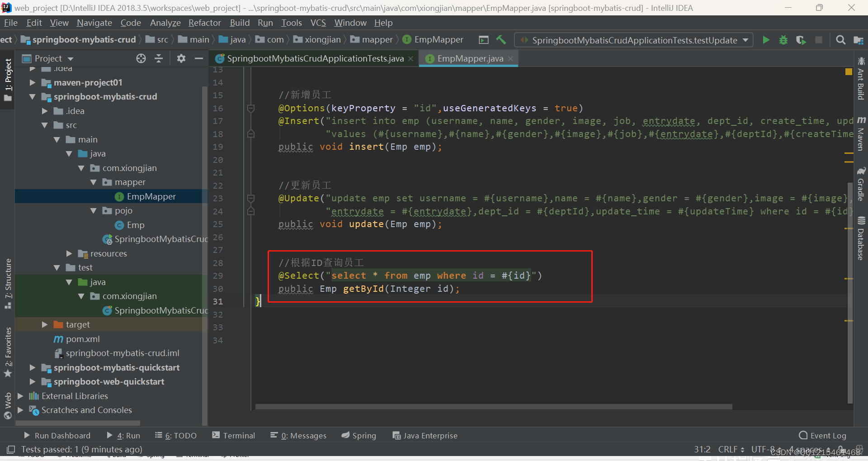Click the yellow inspection status indicator

(x=849, y=71)
